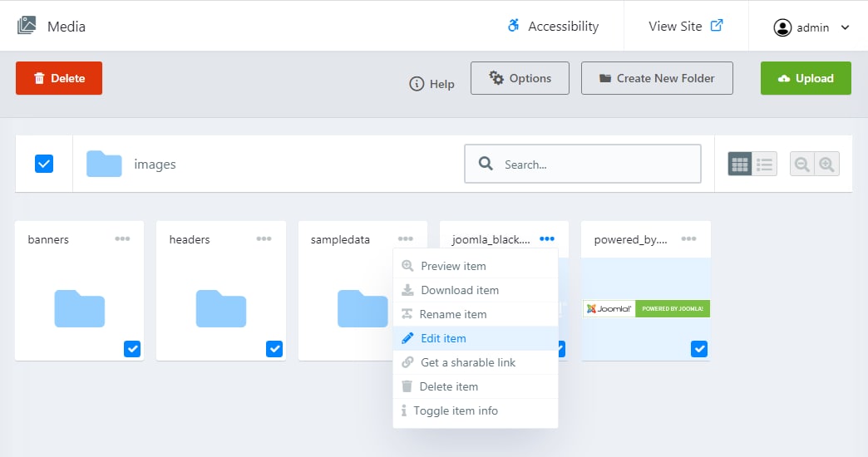Click the Help info icon

pyautogui.click(x=417, y=84)
